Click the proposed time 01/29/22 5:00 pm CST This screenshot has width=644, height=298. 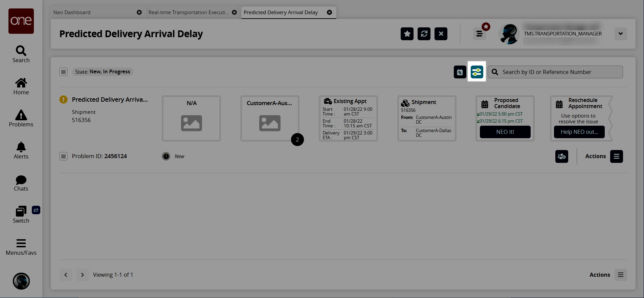point(501,114)
